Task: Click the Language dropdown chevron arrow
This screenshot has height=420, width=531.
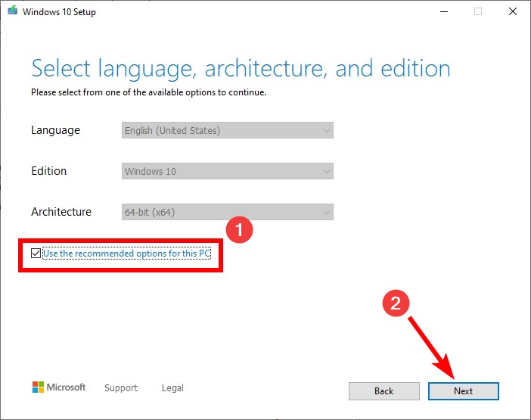Action: pos(327,131)
